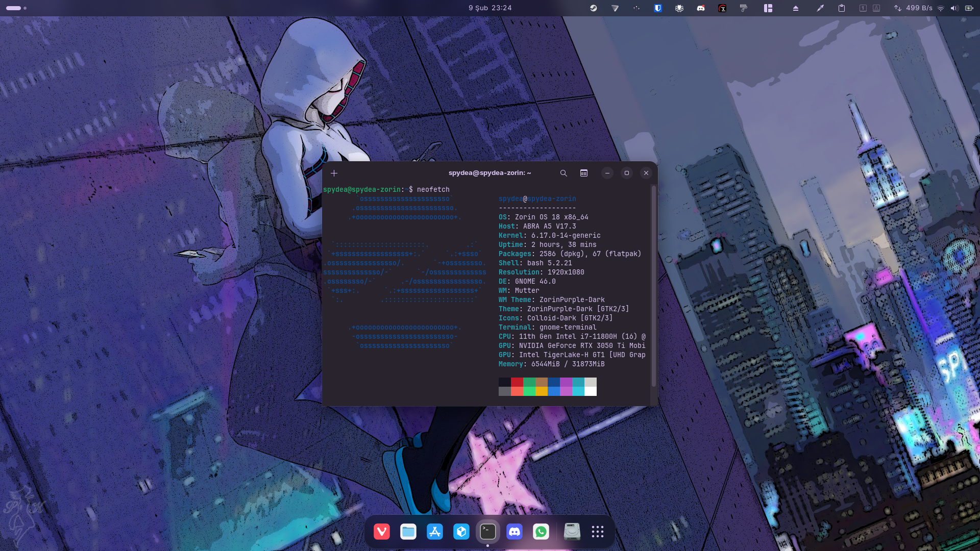The image size is (980, 551).
Task: Click the 'Uptime: 2 hours, 38 mins' line
Action: point(548,245)
